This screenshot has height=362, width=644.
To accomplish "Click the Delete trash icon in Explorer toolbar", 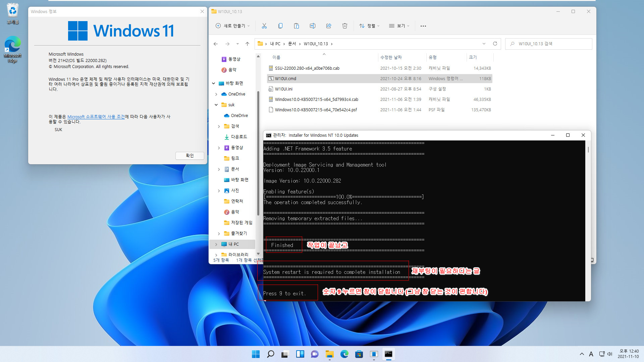I will [345, 26].
